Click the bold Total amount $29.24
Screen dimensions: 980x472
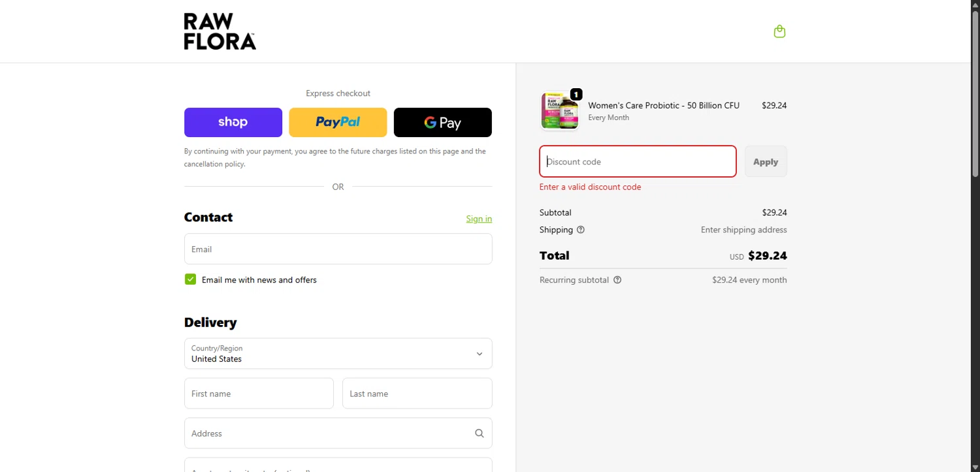pyautogui.click(x=767, y=255)
